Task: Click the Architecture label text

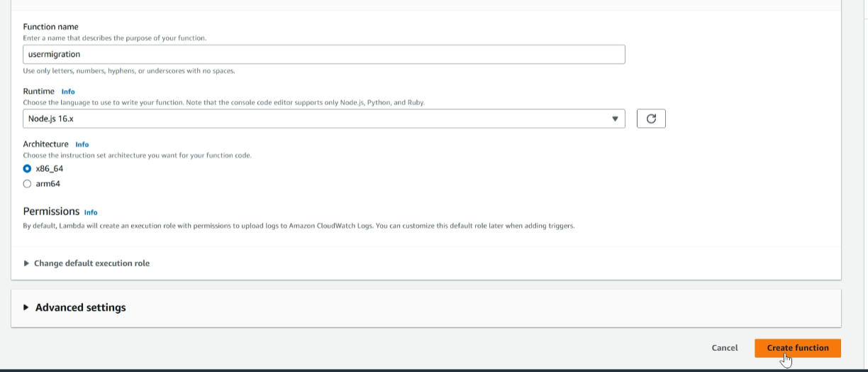Action: pyautogui.click(x=45, y=144)
